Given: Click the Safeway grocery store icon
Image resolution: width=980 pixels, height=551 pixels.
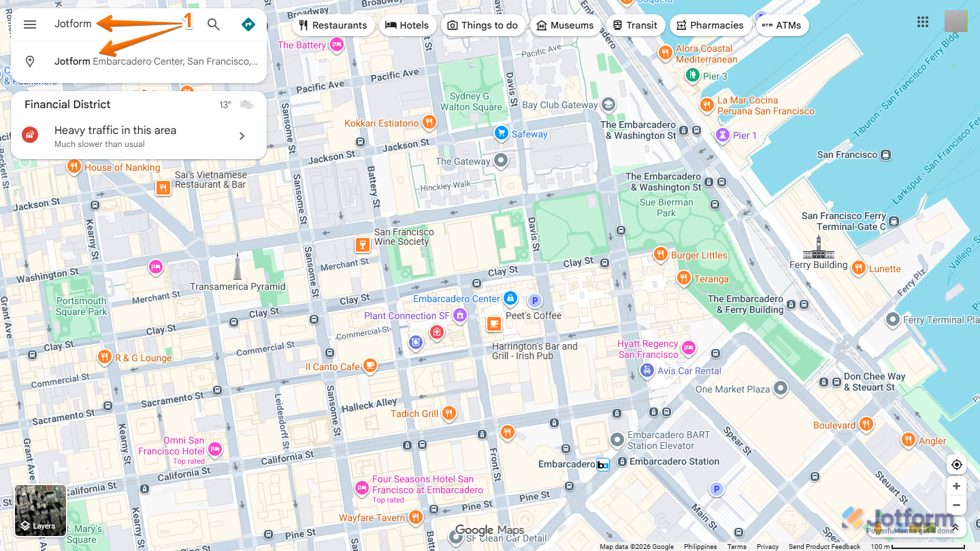Looking at the screenshot, I should (x=502, y=133).
